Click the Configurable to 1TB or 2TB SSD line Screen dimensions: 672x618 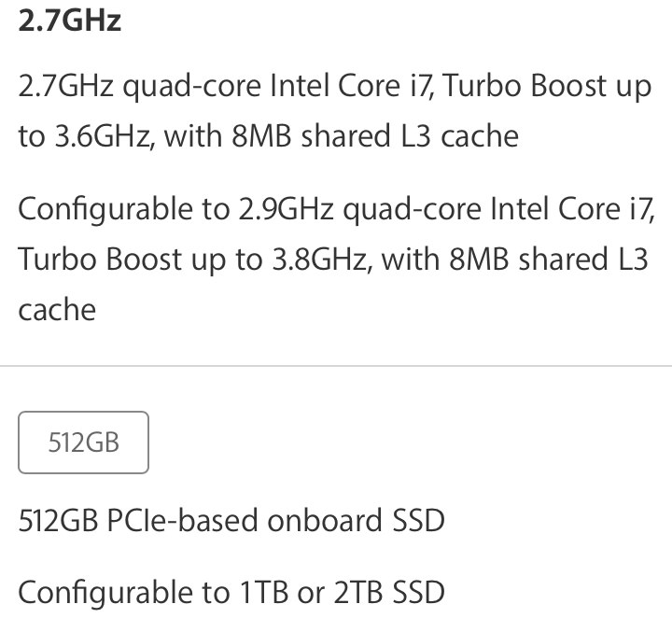231,592
